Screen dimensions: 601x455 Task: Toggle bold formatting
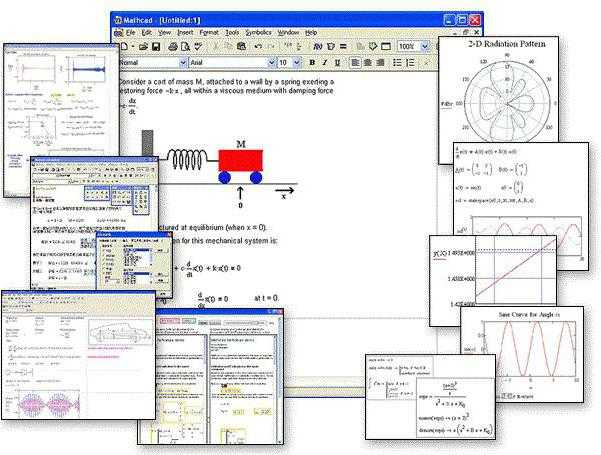pyautogui.click(x=312, y=62)
